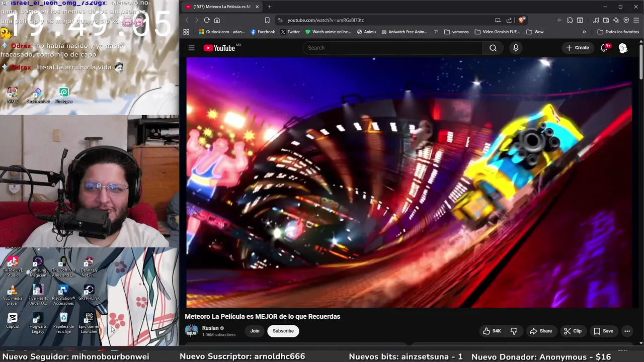The width and height of the screenshot is (644, 362).
Task: Open vamonos bookmark folder
Action: coord(456,32)
